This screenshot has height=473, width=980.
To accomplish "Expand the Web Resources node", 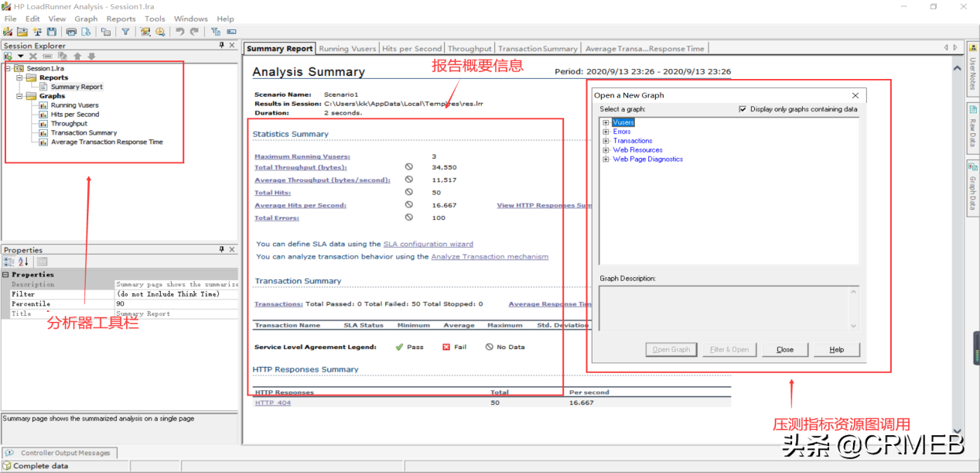I will 606,150.
